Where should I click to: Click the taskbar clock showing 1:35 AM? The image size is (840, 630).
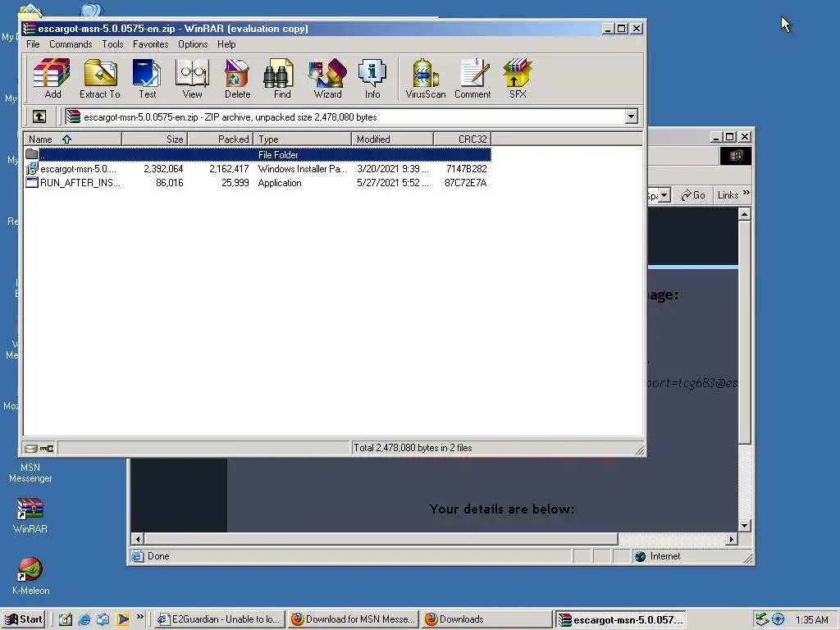tap(811, 620)
